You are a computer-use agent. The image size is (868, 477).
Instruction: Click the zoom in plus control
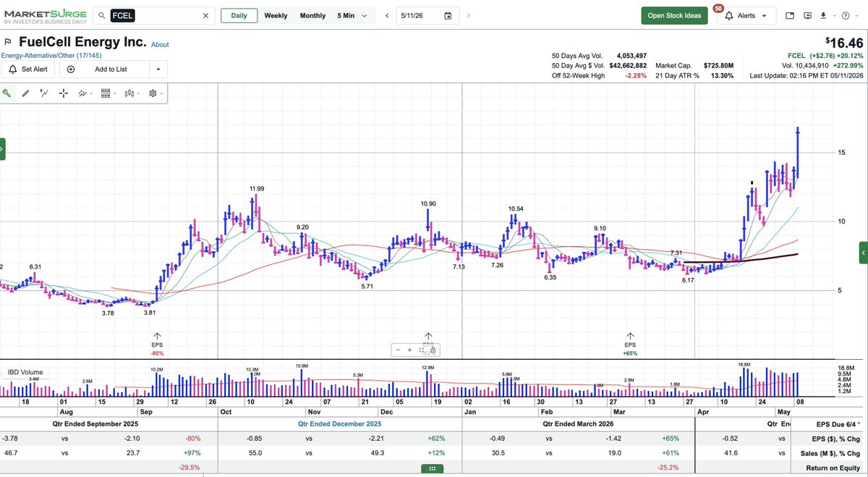coord(409,350)
